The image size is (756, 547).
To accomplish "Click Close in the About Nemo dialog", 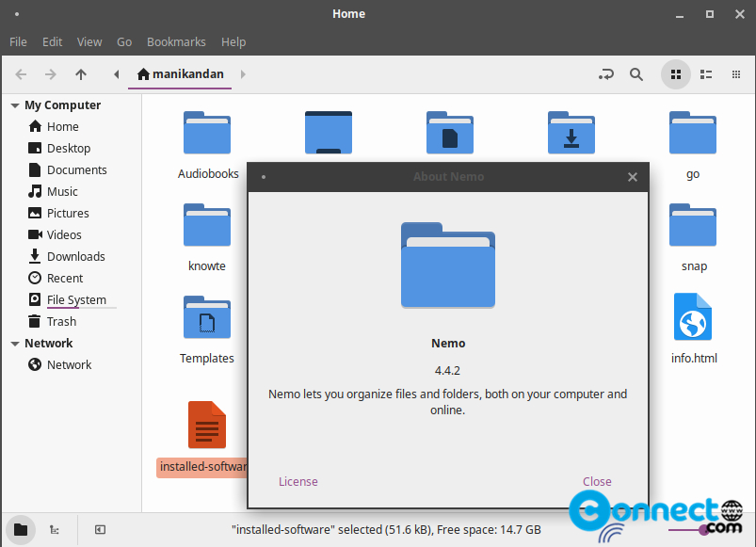I will coord(597,481).
